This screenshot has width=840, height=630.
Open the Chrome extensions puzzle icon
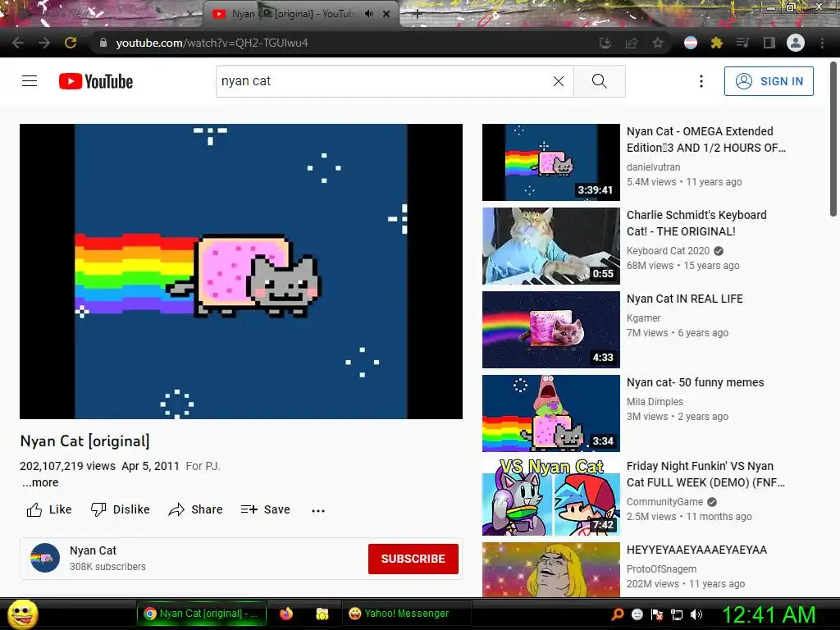pyautogui.click(x=717, y=43)
